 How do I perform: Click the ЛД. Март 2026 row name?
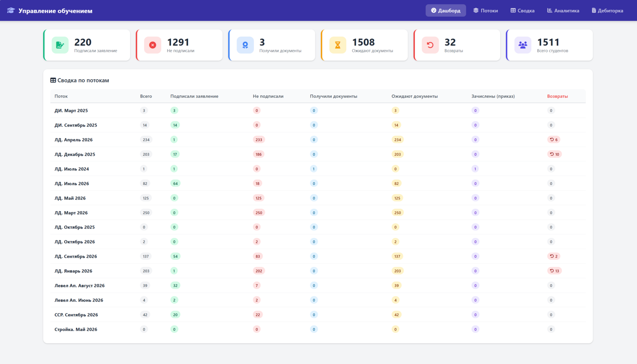pyautogui.click(x=71, y=213)
